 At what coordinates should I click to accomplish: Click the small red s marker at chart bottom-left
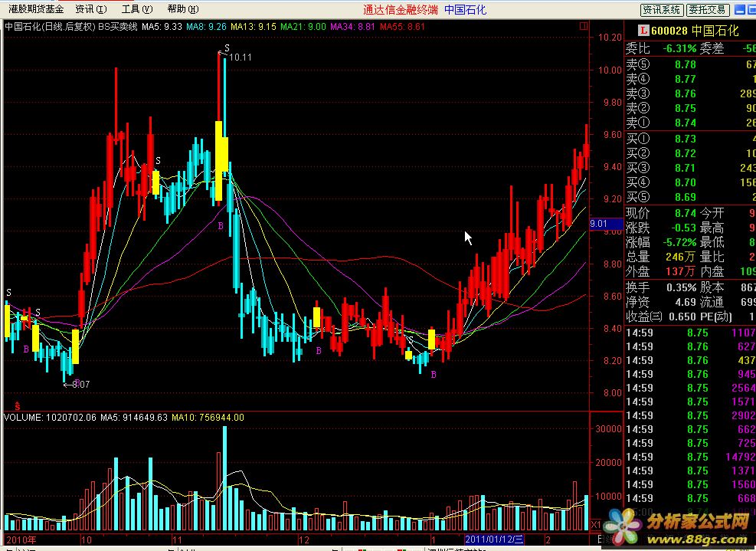pyautogui.click(x=18, y=405)
